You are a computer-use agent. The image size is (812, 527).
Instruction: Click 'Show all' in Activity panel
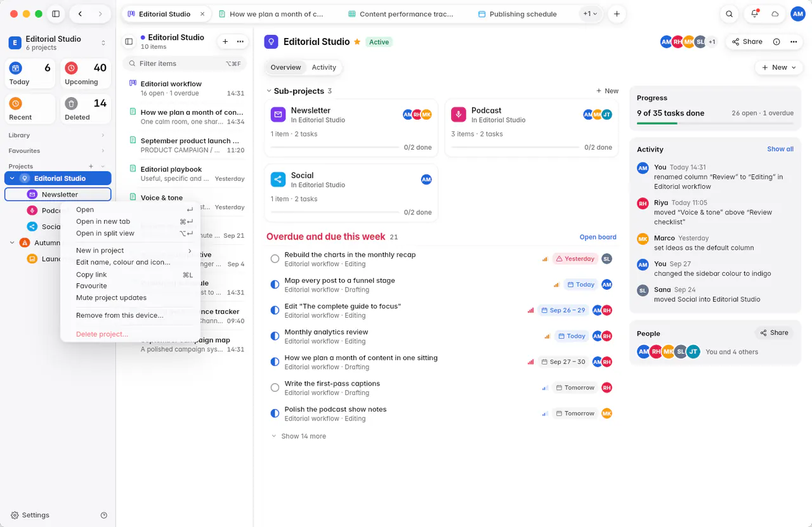(780, 149)
